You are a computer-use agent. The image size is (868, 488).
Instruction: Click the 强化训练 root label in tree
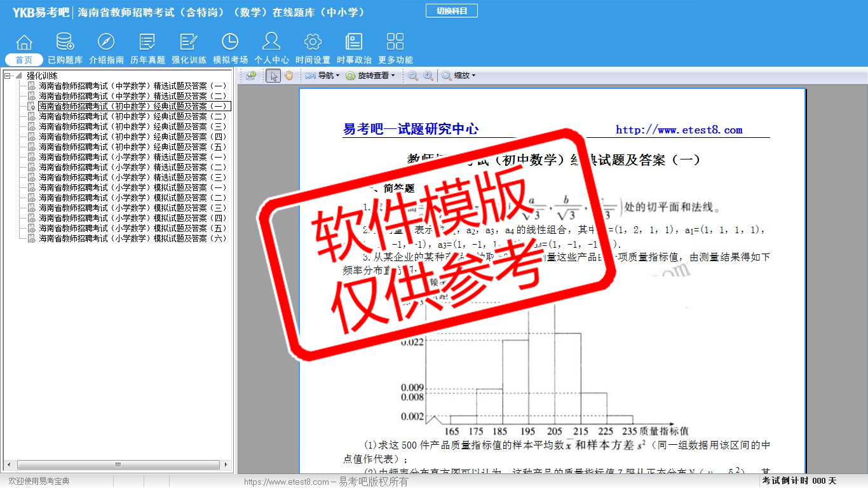coord(42,76)
